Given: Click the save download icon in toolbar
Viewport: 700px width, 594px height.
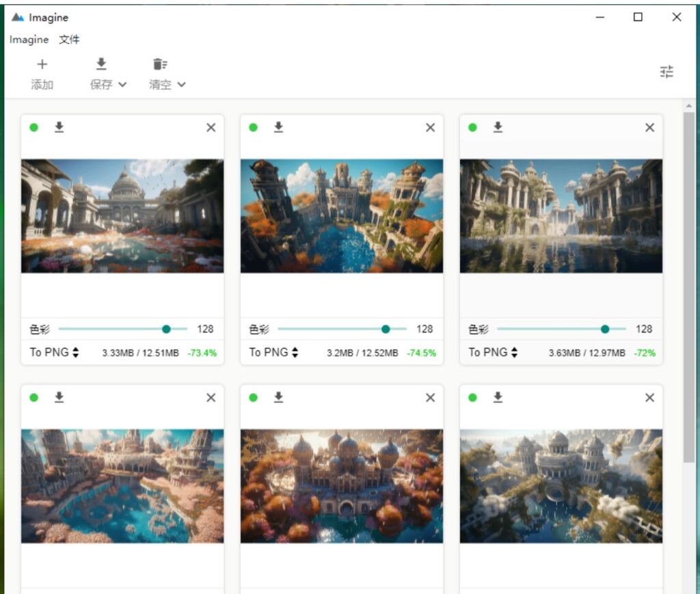Looking at the screenshot, I should 101,64.
